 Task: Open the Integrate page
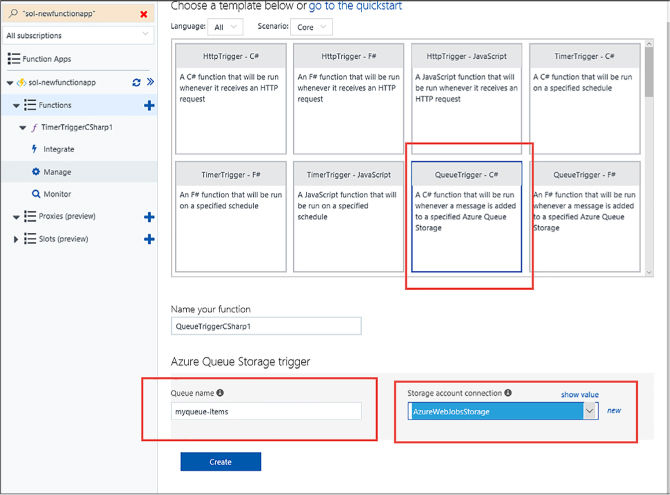(x=59, y=149)
